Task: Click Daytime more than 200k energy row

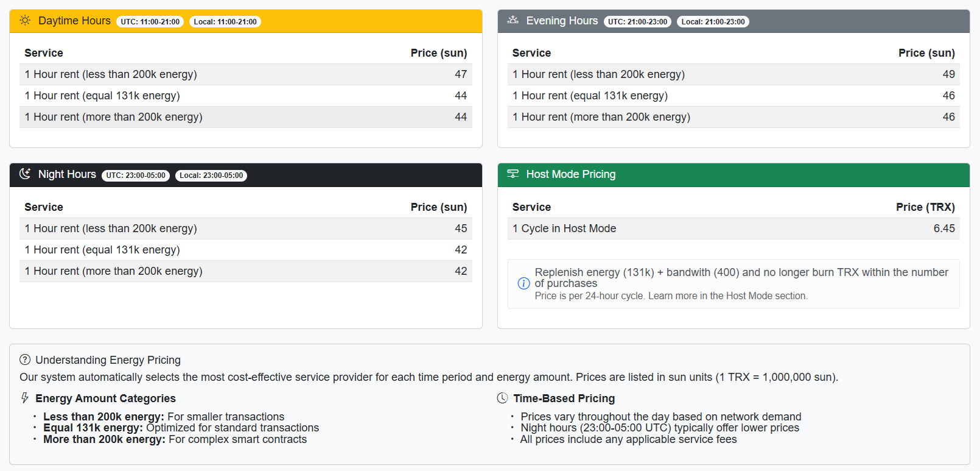Action: [246, 117]
